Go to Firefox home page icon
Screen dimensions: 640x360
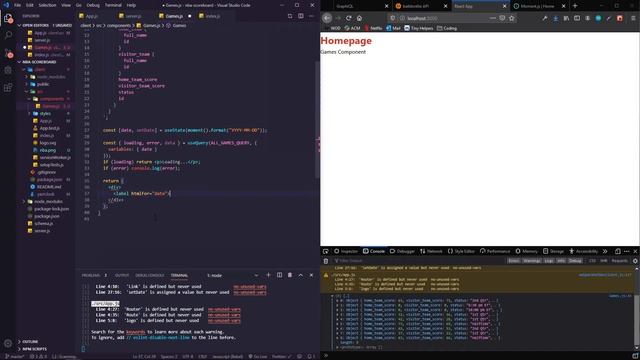(x=359, y=18)
